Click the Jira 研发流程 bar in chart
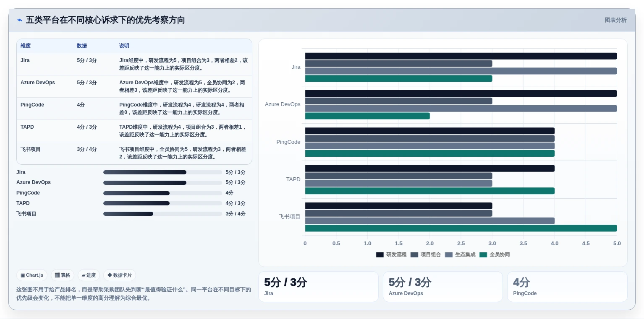This screenshot has height=319, width=644. click(x=461, y=56)
